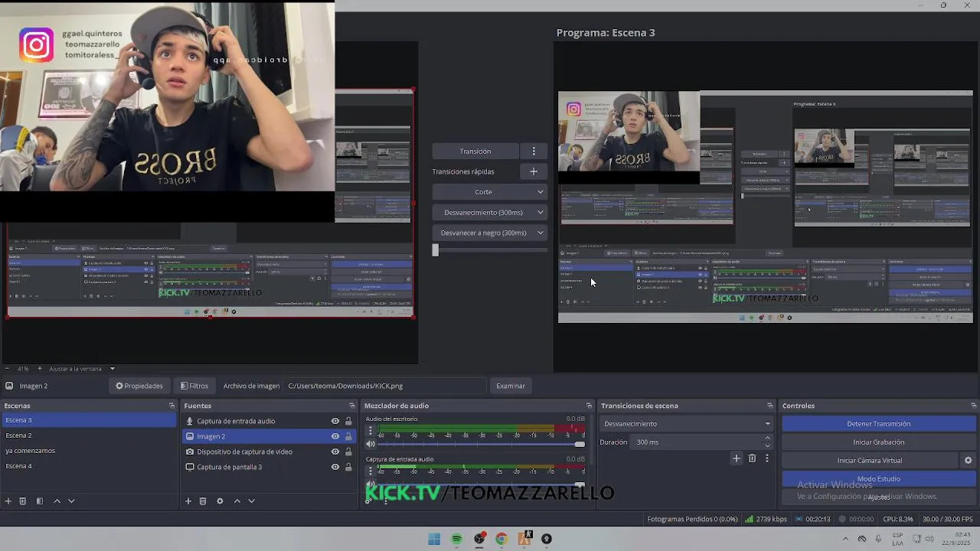The width and height of the screenshot is (980, 551).
Task: Open Desvanecimiento (300ms) quick transition dropdown
Action: pos(490,213)
